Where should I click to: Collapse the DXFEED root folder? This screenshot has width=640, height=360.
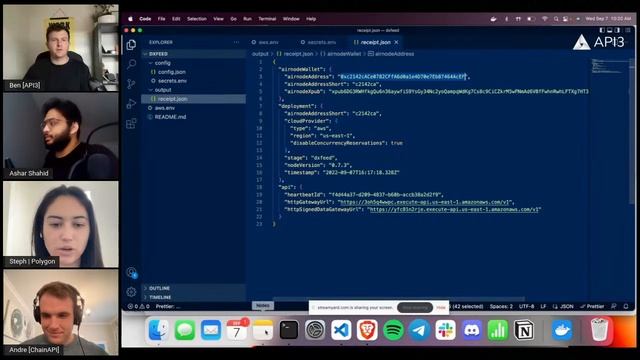click(x=193, y=54)
